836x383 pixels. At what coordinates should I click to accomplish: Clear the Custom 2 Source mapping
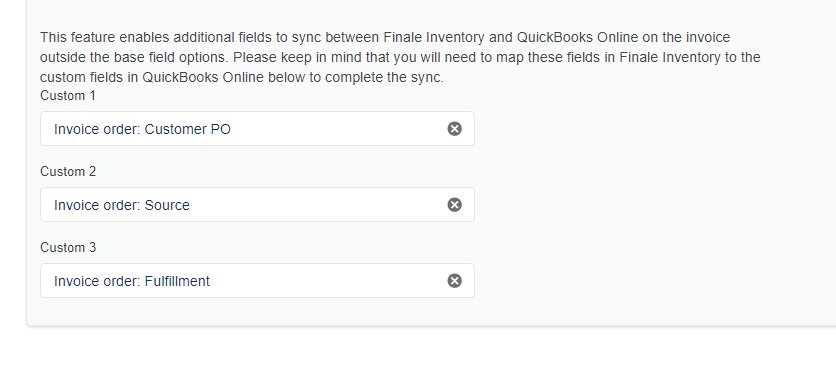coord(454,205)
